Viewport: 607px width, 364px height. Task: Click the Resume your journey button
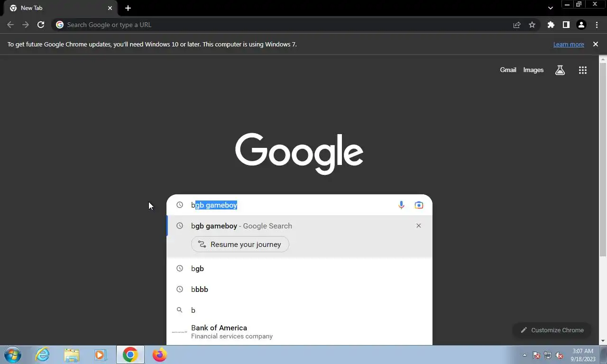(240, 244)
